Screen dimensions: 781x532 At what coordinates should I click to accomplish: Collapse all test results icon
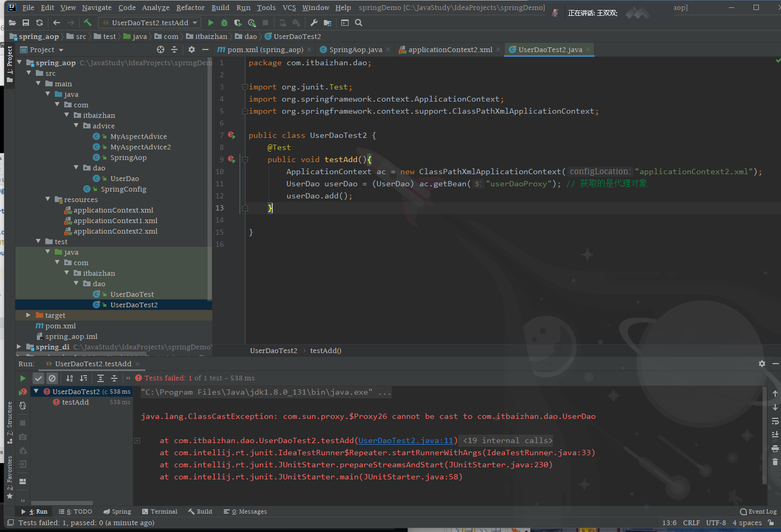tap(114, 378)
